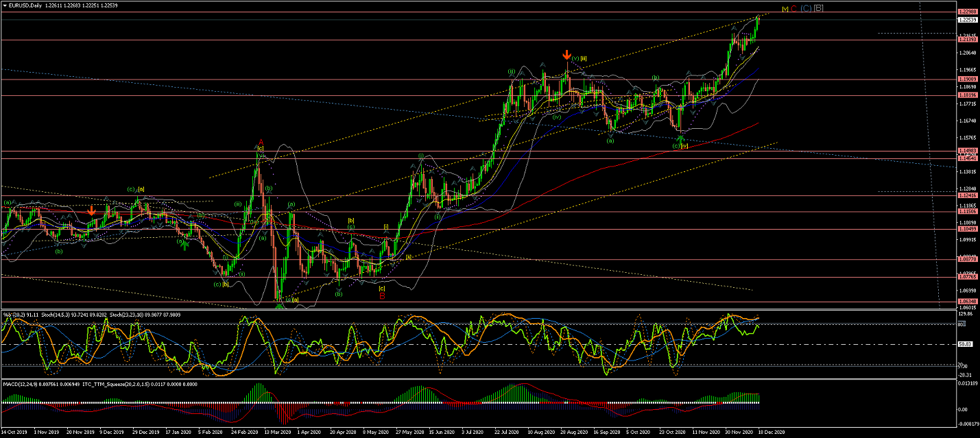This screenshot has width=980, height=438.
Task: Click the 1.21393 price level label
Action: [x=967, y=40]
